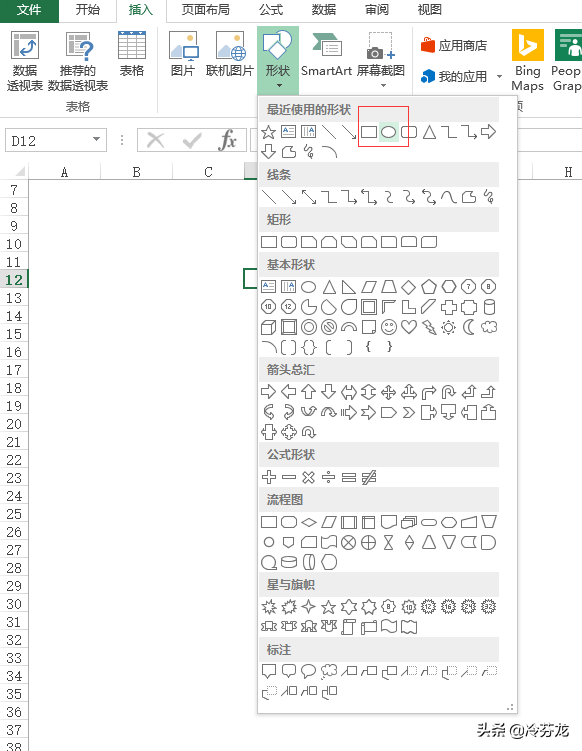Image resolution: width=582 pixels, height=751 pixels.
Task: Open the My Apps dropdown arrow
Action: point(500,76)
